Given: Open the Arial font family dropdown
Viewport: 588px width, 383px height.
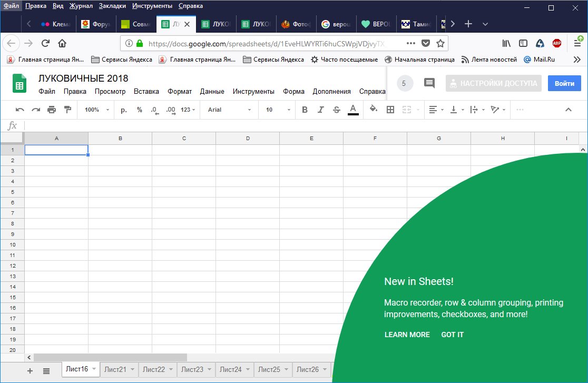Looking at the screenshot, I should pos(229,110).
